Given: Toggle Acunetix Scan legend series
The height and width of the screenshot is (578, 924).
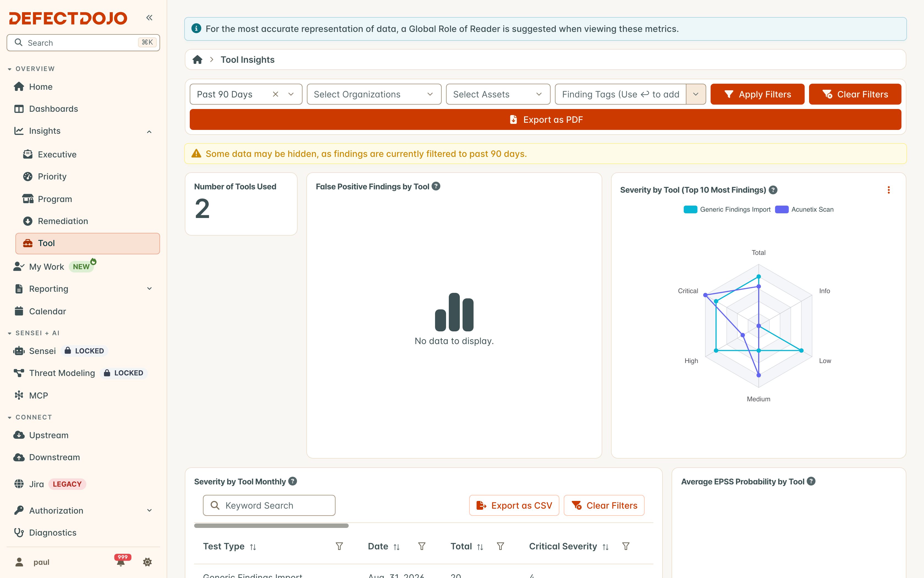Looking at the screenshot, I should click(804, 209).
